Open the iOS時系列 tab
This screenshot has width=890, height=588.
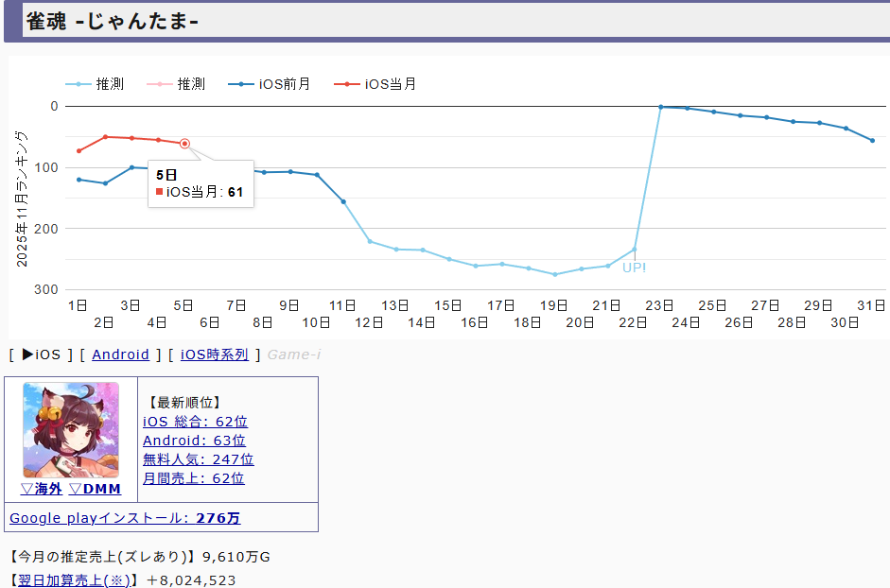[215, 355]
